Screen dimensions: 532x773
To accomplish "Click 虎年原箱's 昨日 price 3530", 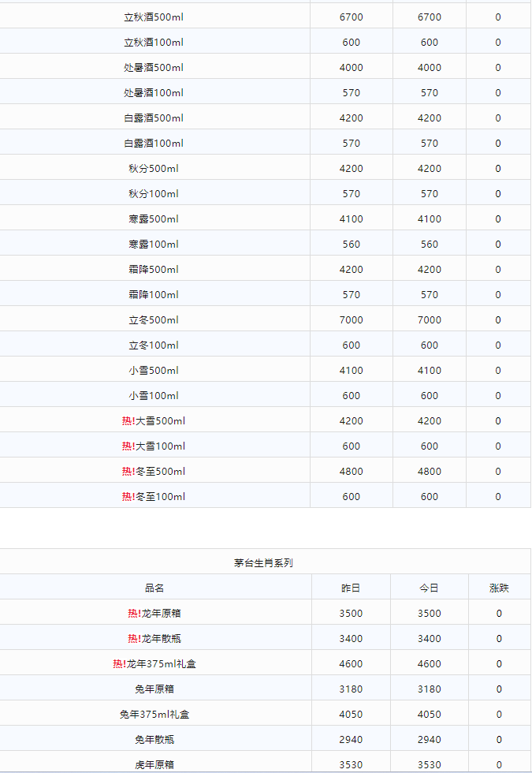I will 351,764.
